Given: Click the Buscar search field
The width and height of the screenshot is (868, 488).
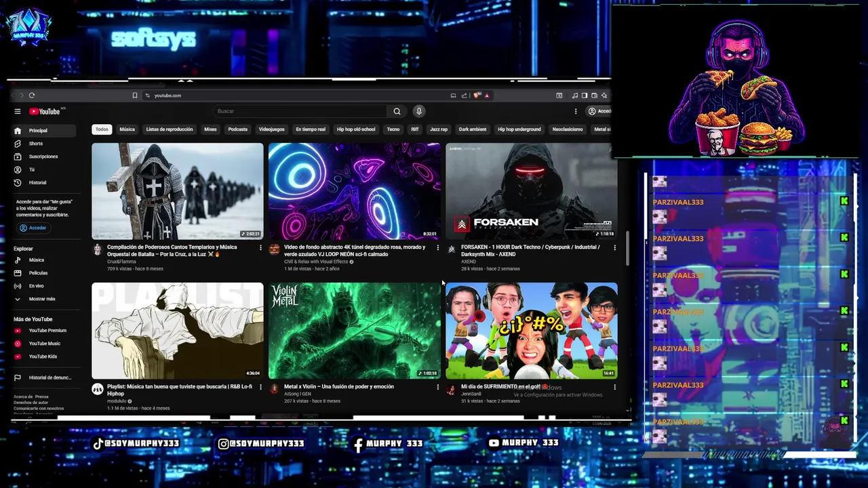Looking at the screenshot, I should (x=300, y=111).
